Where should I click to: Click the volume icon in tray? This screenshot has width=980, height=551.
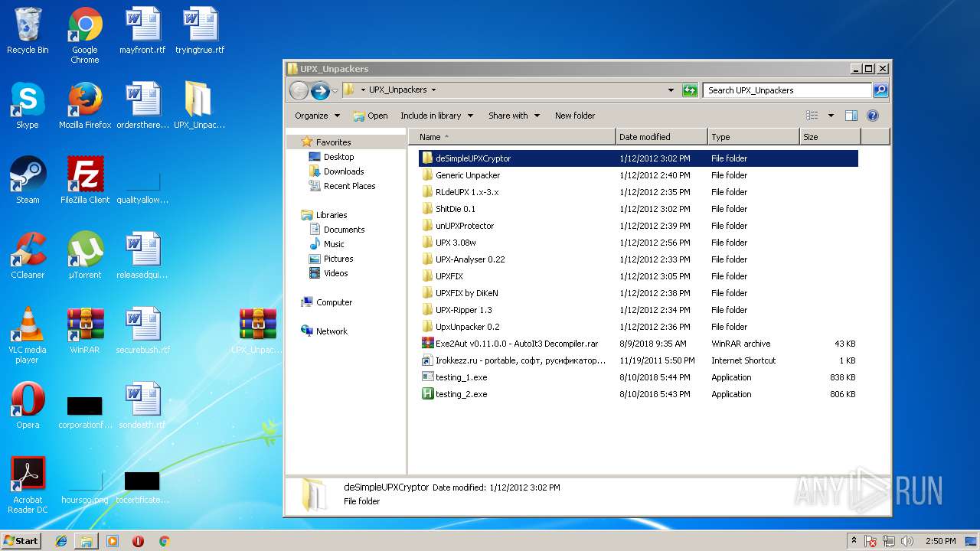coord(907,541)
